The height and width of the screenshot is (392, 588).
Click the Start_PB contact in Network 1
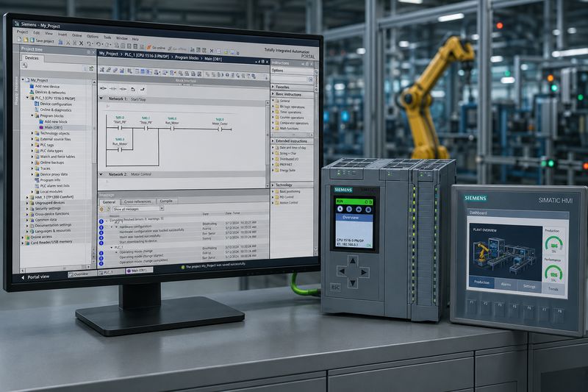click(120, 128)
